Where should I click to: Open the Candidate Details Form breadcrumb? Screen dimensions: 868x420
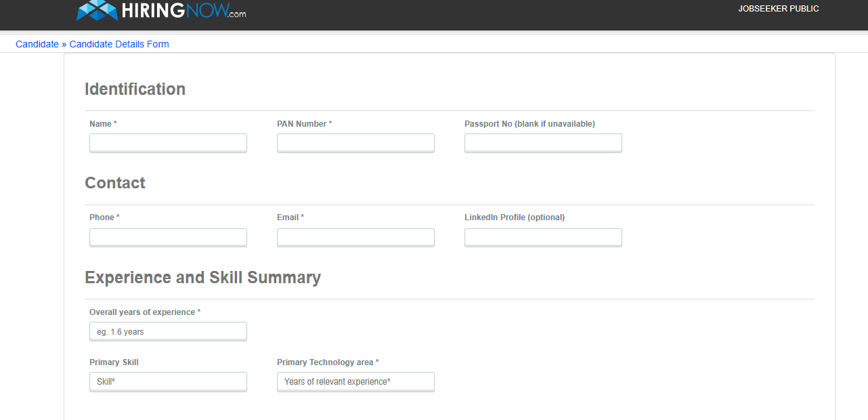pyautogui.click(x=119, y=44)
